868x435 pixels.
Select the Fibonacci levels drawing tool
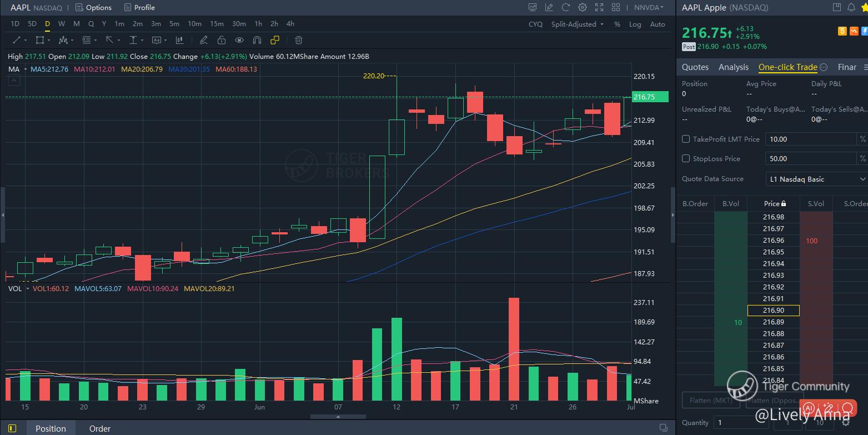(86, 40)
